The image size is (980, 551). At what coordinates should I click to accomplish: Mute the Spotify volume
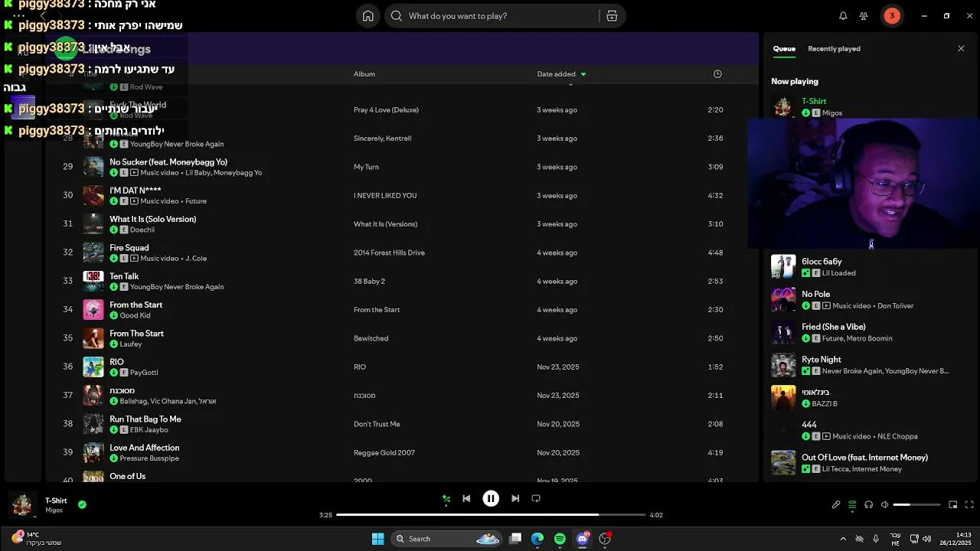click(x=884, y=505)
